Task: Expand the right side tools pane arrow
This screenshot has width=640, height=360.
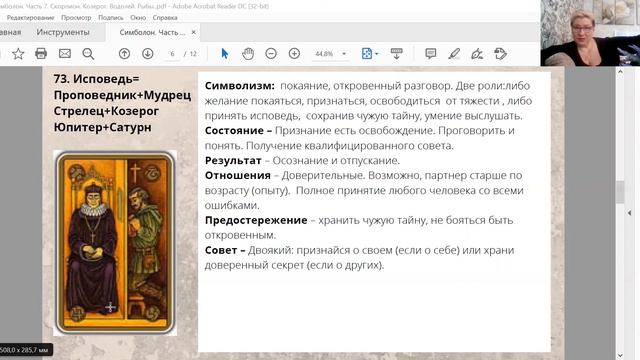Action: [629, 213]
